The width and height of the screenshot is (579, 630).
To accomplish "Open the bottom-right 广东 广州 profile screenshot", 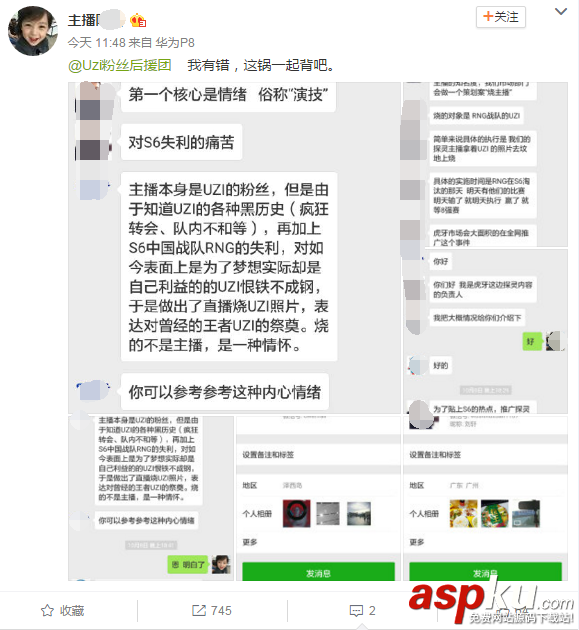I will point(485,498).
